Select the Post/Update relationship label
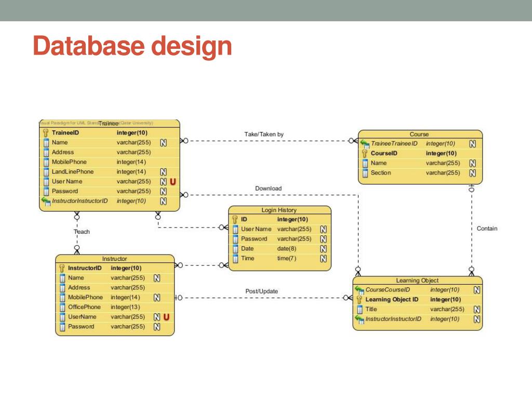The height and width of the screenshot is (399, 532). 261,291
